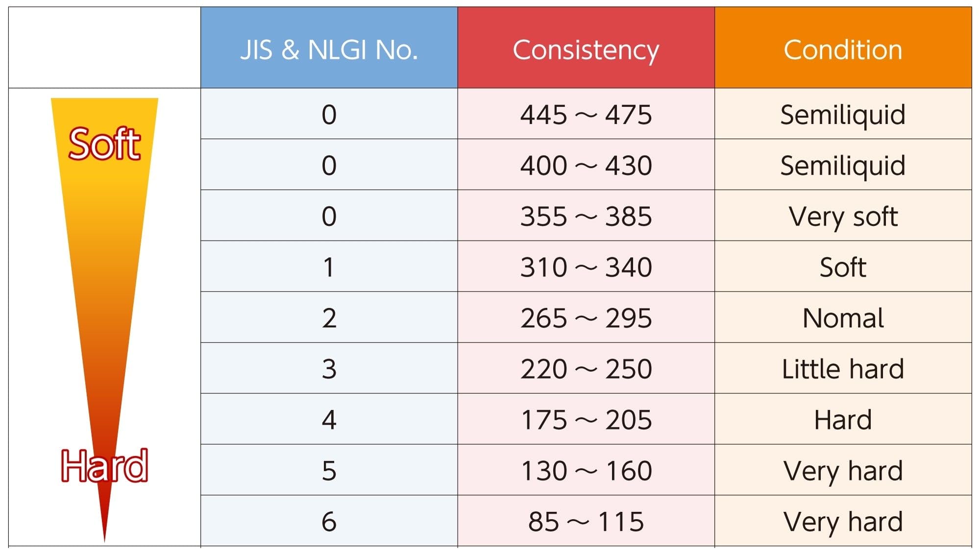Click NLGI number 3 cell
This screenshot has width=980, height=553.
point(329,369)
